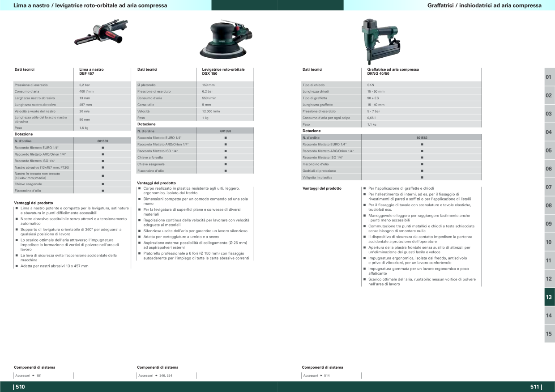Click the '12.000 /min' speed value
Viewport: 555px width, 392px height.
(211, 111)
